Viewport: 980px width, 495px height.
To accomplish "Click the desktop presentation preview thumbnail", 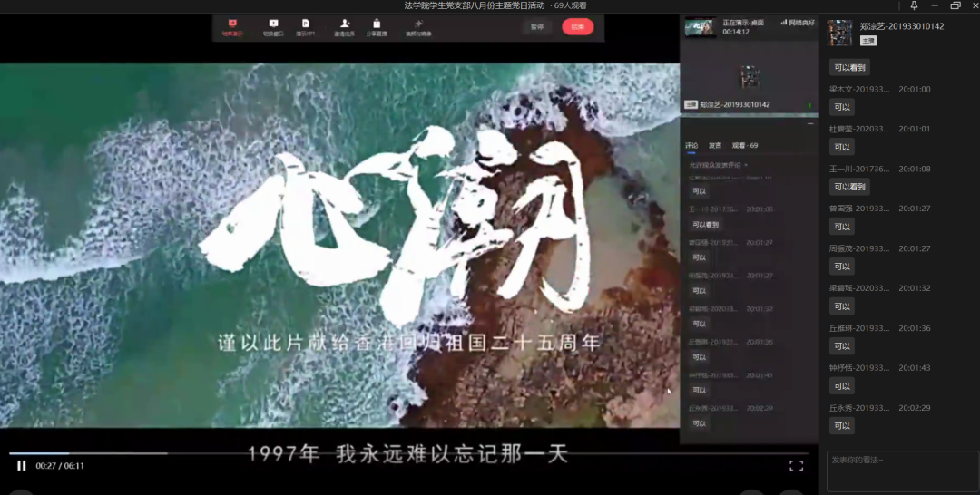I will pyautogui.click(x=701, y=27).
